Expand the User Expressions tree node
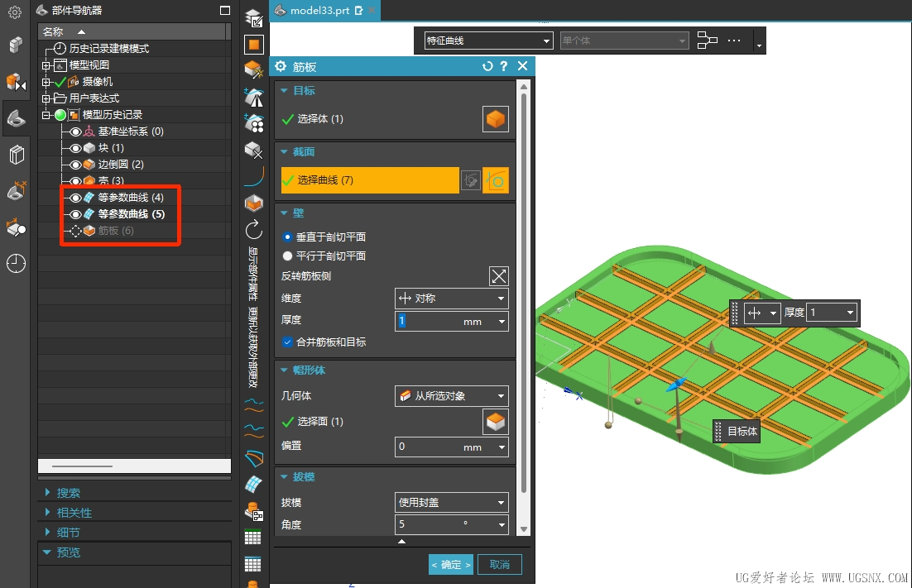 click(x=46, y=98)
